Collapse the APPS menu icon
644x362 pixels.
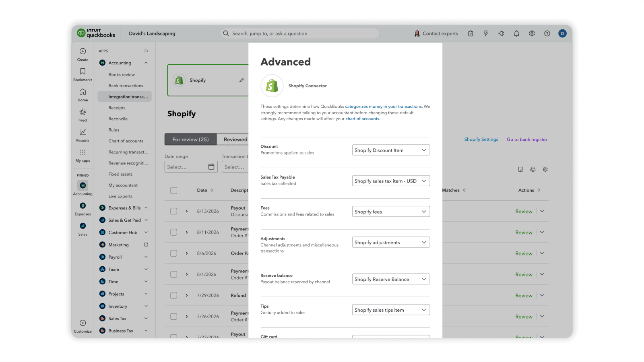(146, 51)
